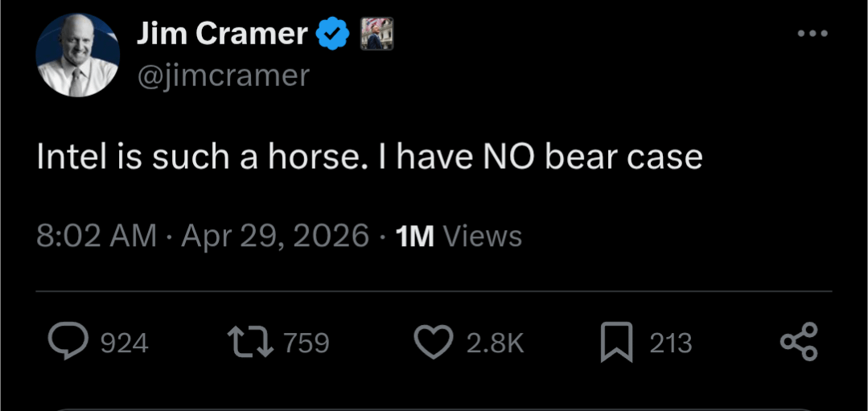Click the affiliate badge beside the verified checkmark
Screen dimensions: 868x411
[374, 34]
